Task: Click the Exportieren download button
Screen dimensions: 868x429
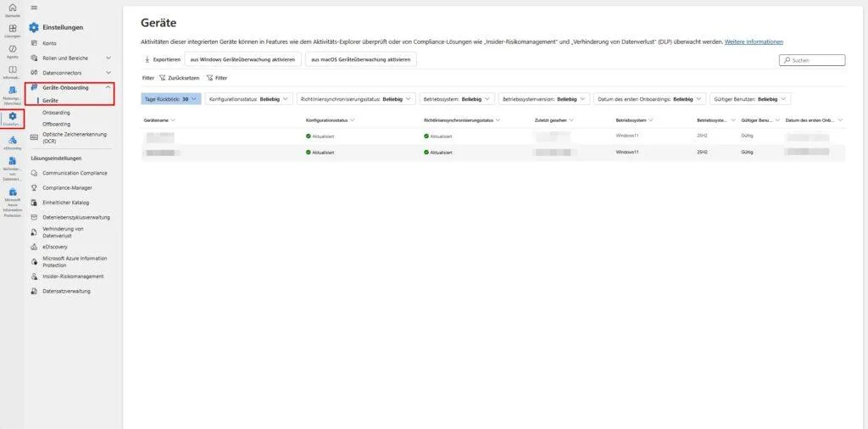Action: tap(163, 60)
